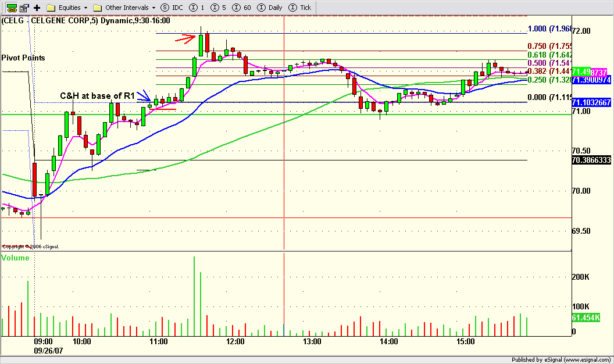Click the 09/26/07 date label

coord(48,351)
